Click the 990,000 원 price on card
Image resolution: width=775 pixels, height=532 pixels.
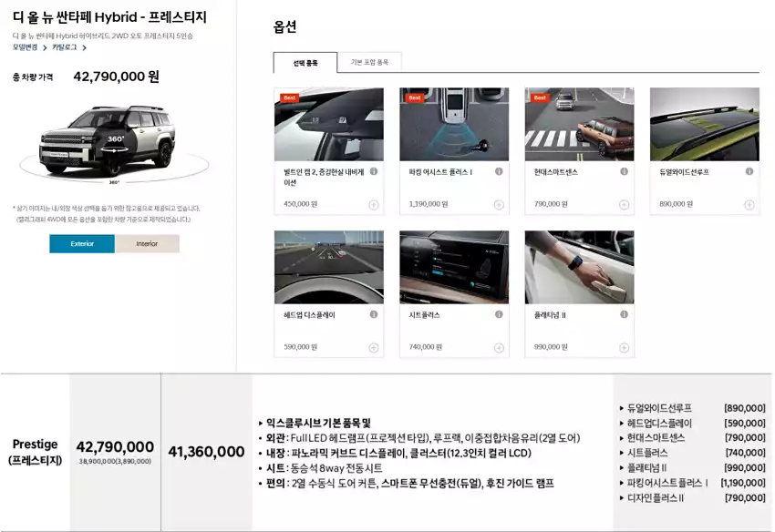coord(551,347)
